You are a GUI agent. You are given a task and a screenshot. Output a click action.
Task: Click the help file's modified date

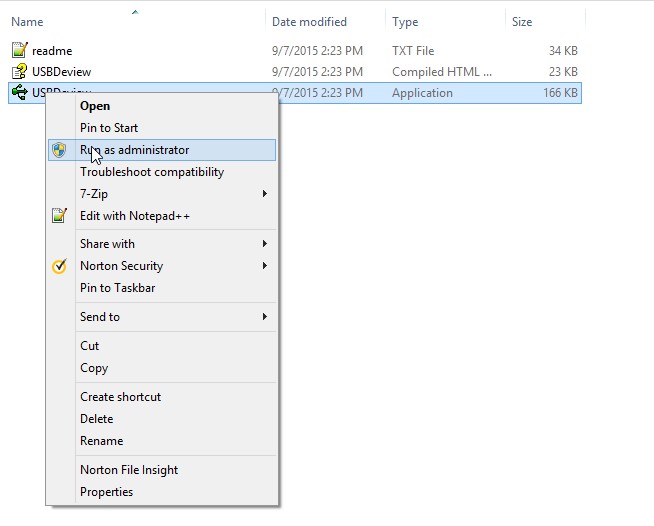click(x=317, y=72)
